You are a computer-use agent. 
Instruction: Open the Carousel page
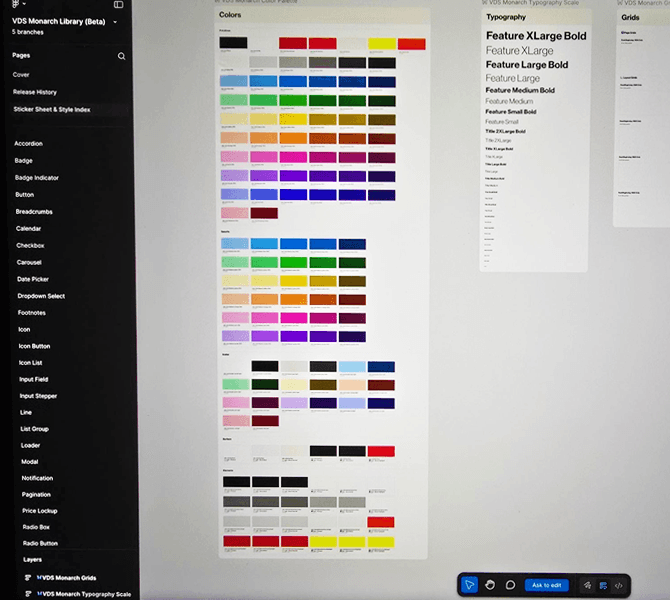point(29,262)
